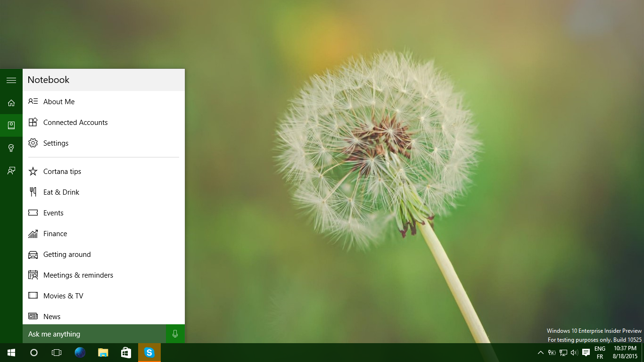644x362 pixels.
Task: Open Task View on taskbar
Action: pos(57,353)
